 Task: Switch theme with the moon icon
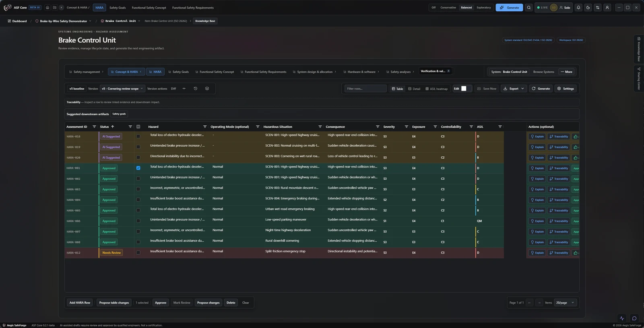(x=588, y=8)
